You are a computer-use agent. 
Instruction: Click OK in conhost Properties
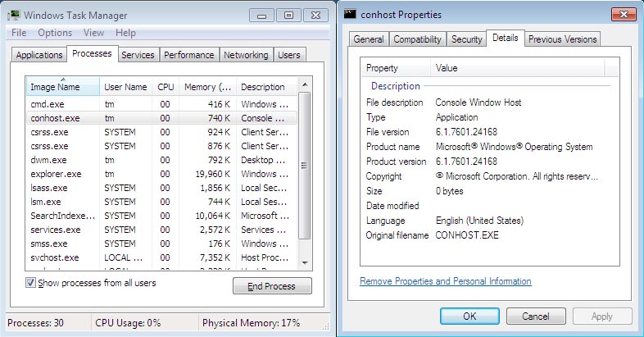click(x=469, y=316)
